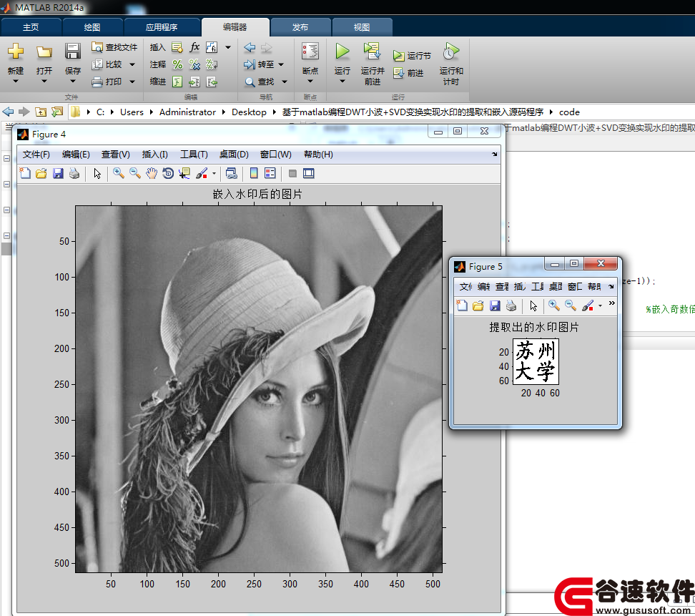Viewport: 695px width, 616px height.
Task: Switch to the 应用程序 (Apps) tab
Action: click(x=162, y=27)
